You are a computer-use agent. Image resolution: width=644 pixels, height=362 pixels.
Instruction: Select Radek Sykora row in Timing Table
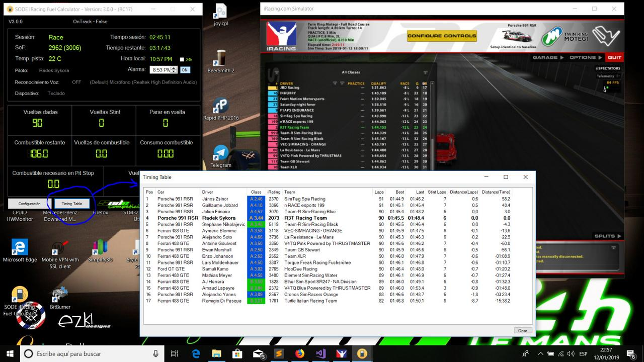328,218
